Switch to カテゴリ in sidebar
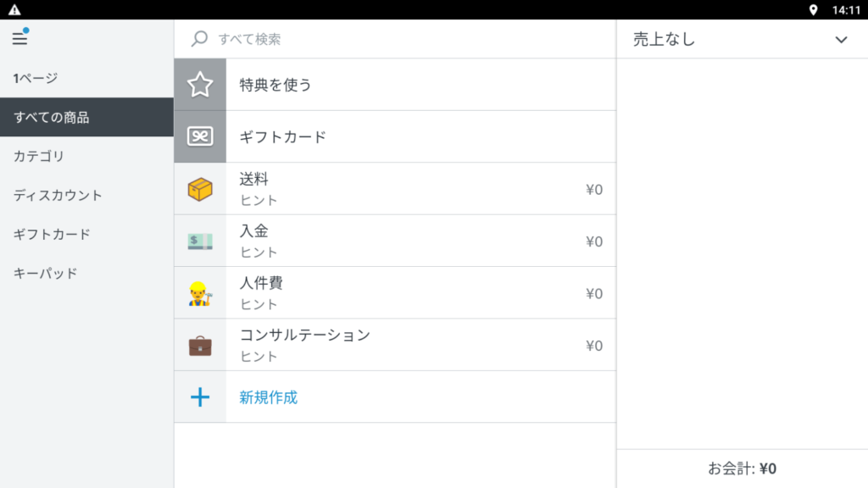Image resolution: width=868 pixels, height=488 pixels. (39, 156)
